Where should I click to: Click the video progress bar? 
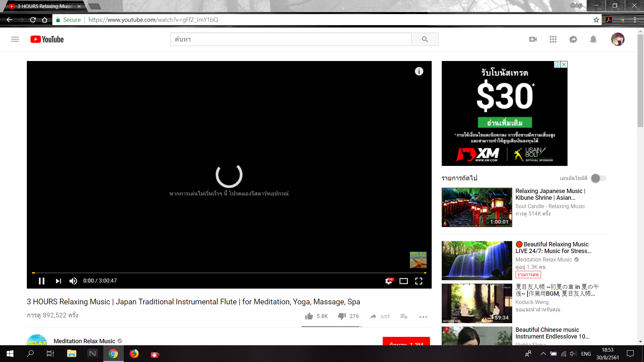[229, 273]
